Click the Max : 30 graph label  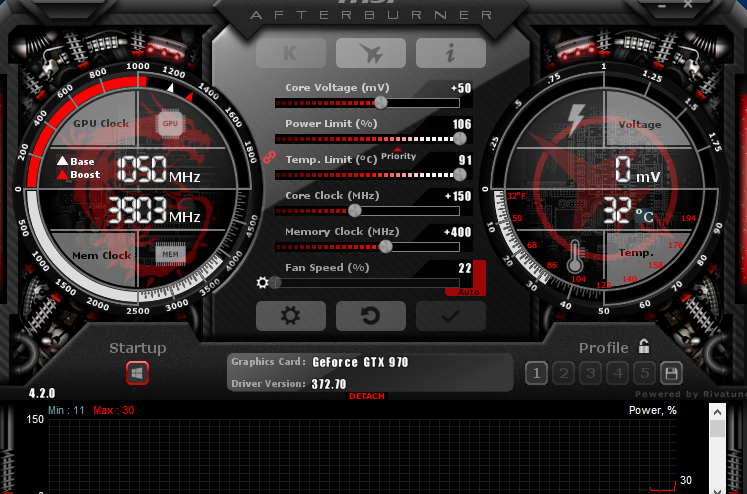coord(114,411)
